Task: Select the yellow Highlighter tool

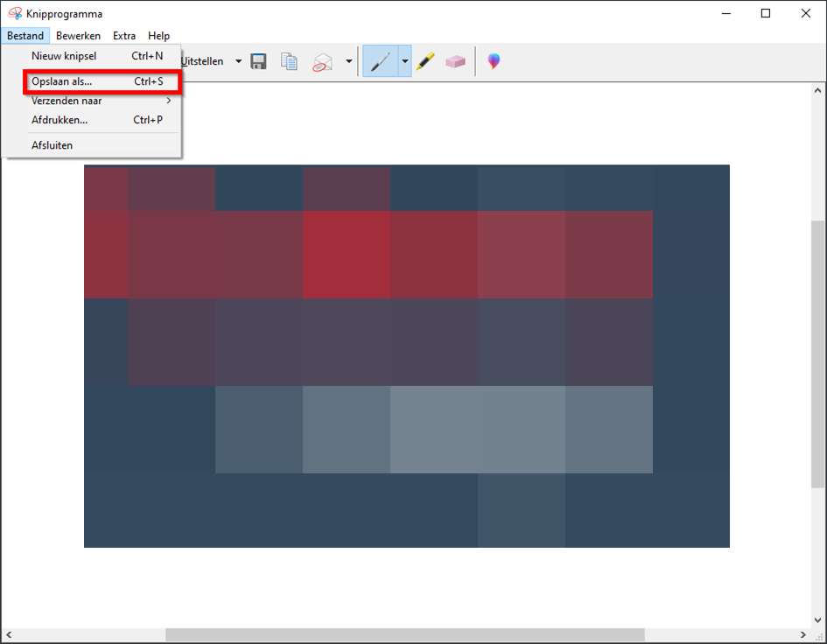Action: coord(425,62)
